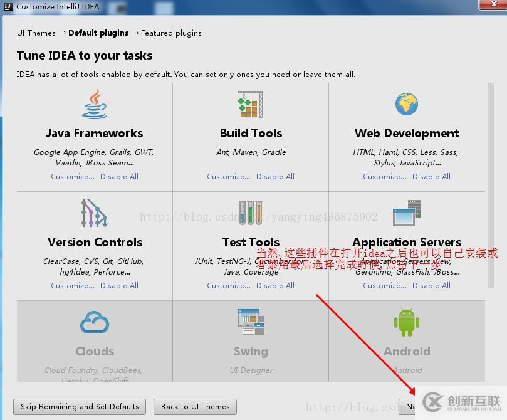Click the Version Controls branch icon

tap(94, 213)
